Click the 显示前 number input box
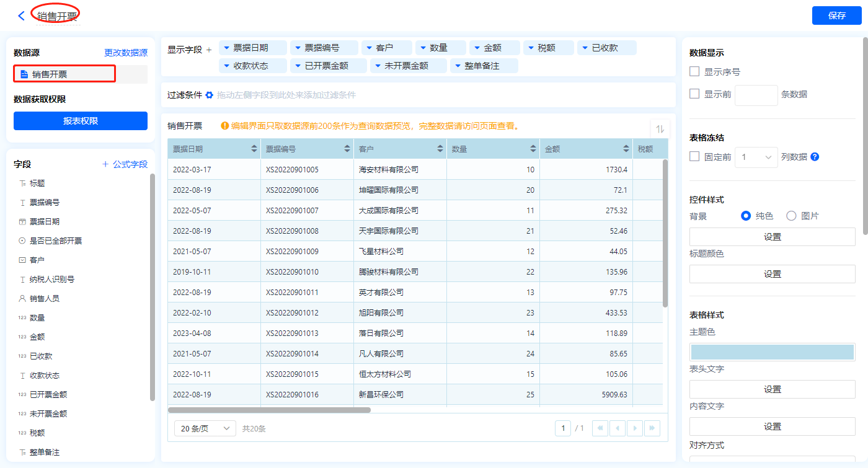 pyautogui.click(x=756, y=95)
